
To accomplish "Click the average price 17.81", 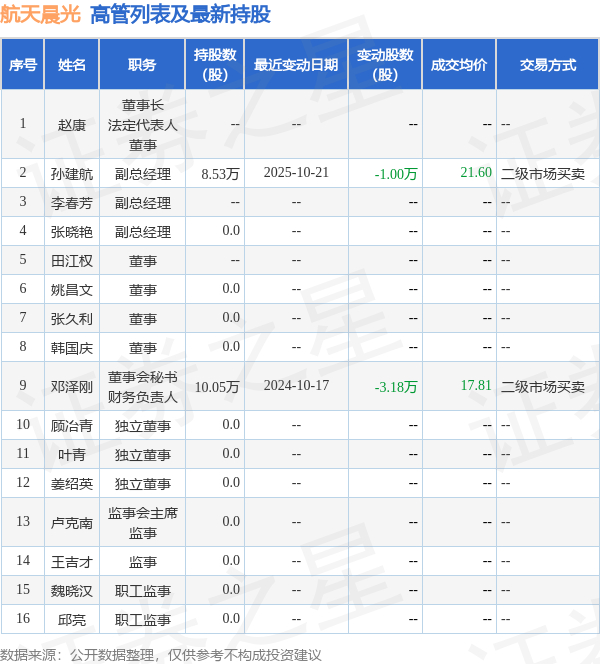I will [476, 385].
